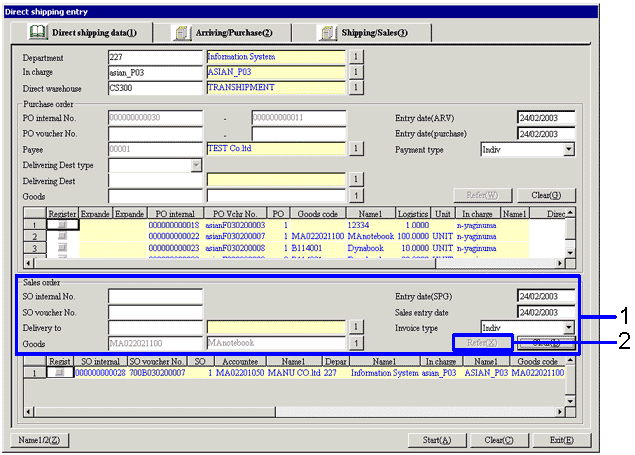Tick Register checkbox in purchase order row 1
The width and height of the screenshot is (635, 455).
pyautogui.click(x=62, y=225)
